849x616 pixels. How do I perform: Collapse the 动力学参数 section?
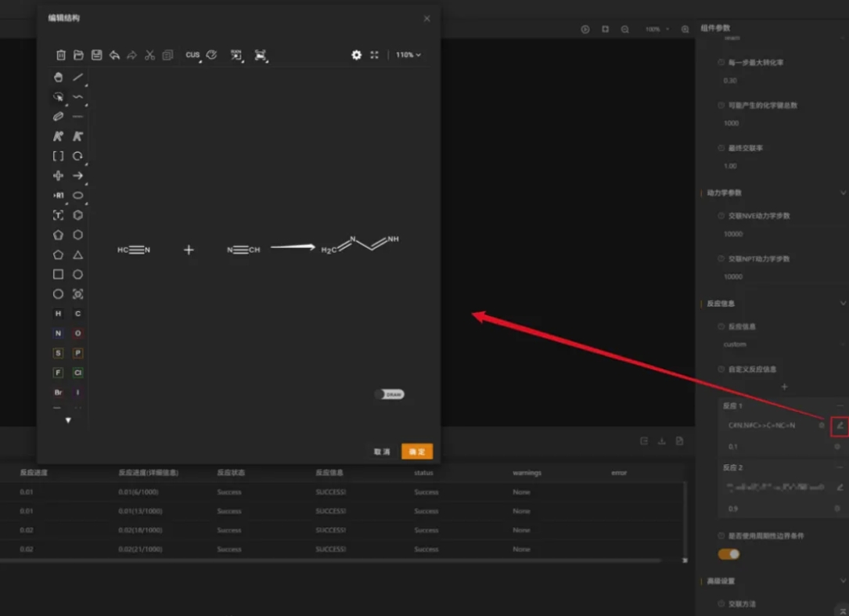(843, 193)
